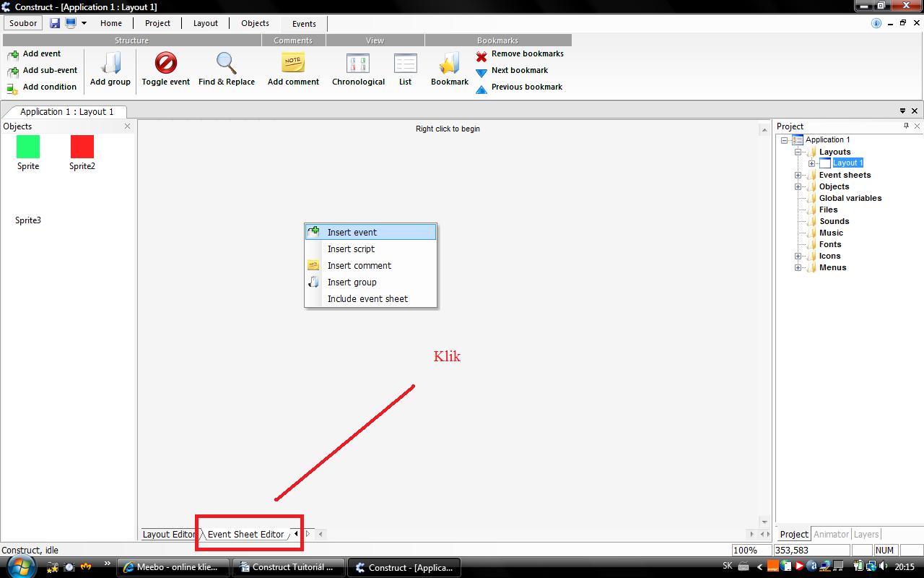
Task: Click the help info icon in ribbon corner
Action: click(x=876, y=23)
